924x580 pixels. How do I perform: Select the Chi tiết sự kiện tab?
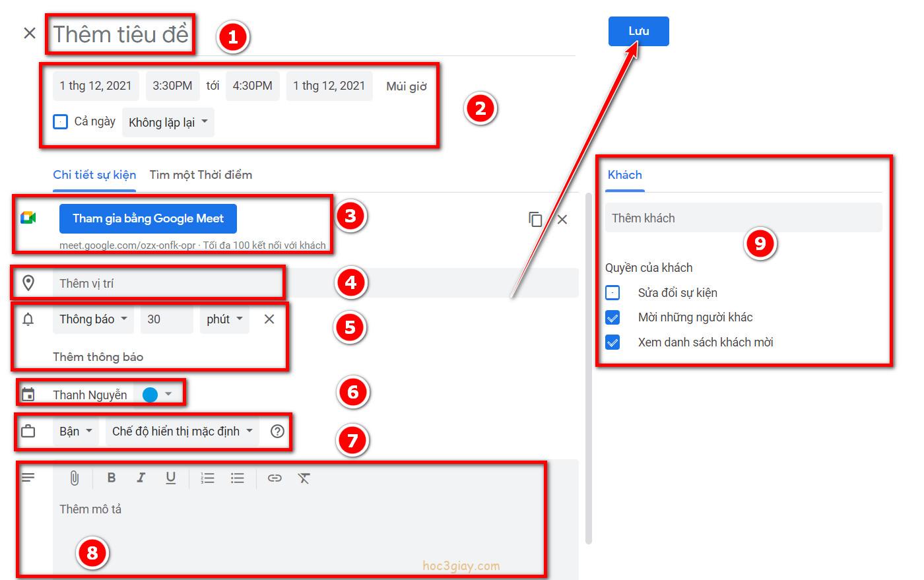(94, 175)
